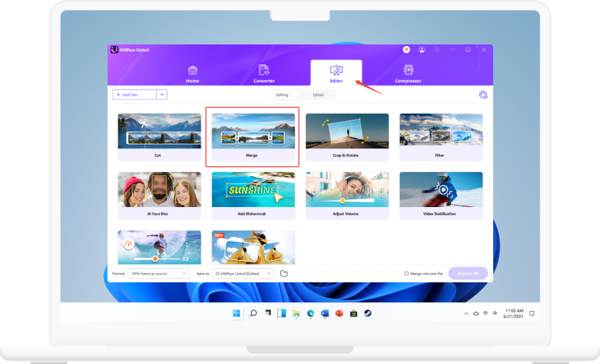The width and height of the screenshot is (600, 364).
Task: Open the user account icon
Action: pyautogui.click(x=422, y=49)
